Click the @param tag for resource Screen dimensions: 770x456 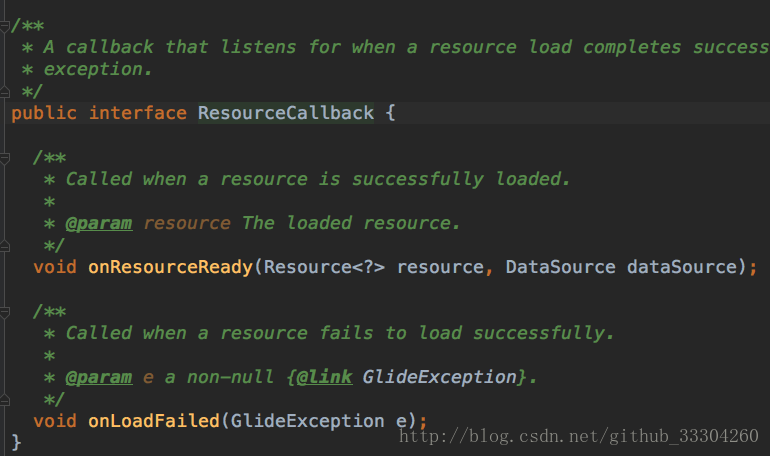click(98, 223)
